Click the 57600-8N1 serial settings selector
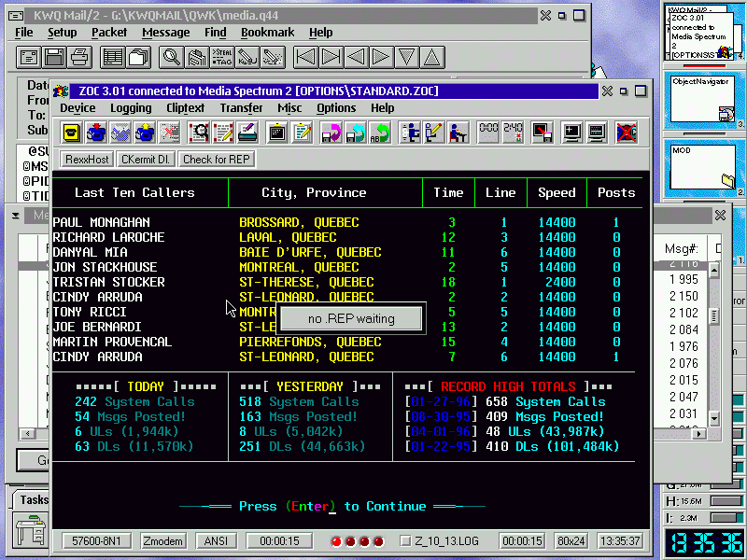Image resolution: width=747 pixels, height=560 pixels. click(x=96, y=541)
